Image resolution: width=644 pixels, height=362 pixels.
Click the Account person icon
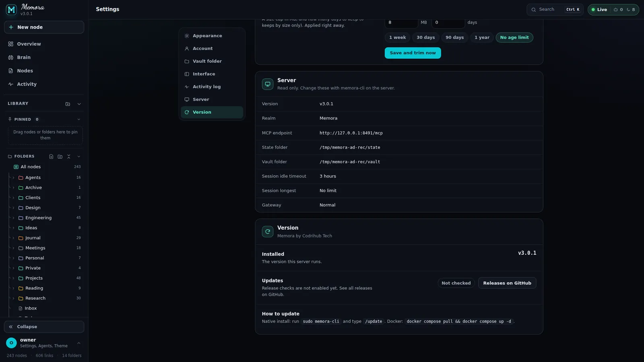pyautogui.click(x=187, y=49)
